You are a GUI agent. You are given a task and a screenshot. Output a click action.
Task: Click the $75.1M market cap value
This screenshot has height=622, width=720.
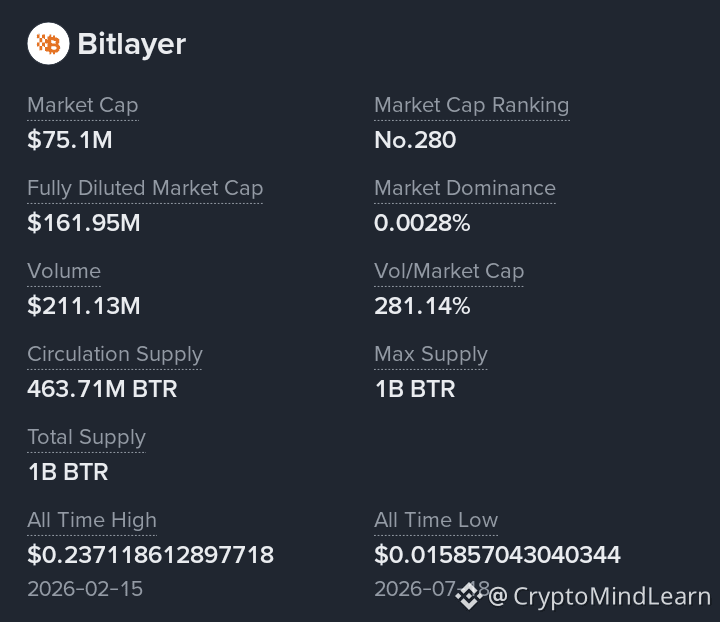point(70,140)
